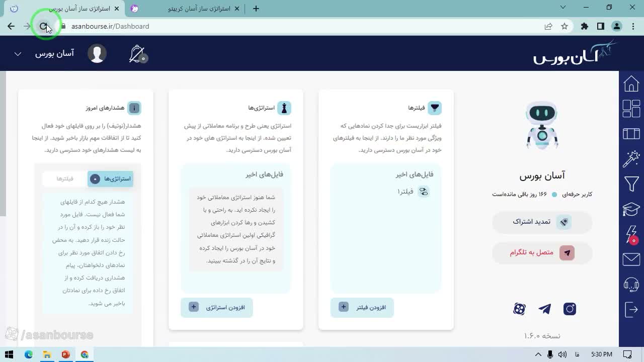Screen dimensions: 644x362
Task: Click the robot avatar image
Action: pyautogui.click(x=542, y=125)
